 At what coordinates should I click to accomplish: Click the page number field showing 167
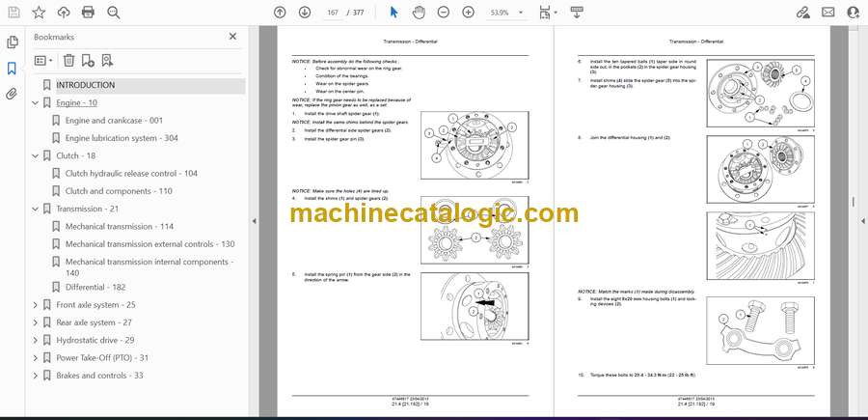click(333, 13)
